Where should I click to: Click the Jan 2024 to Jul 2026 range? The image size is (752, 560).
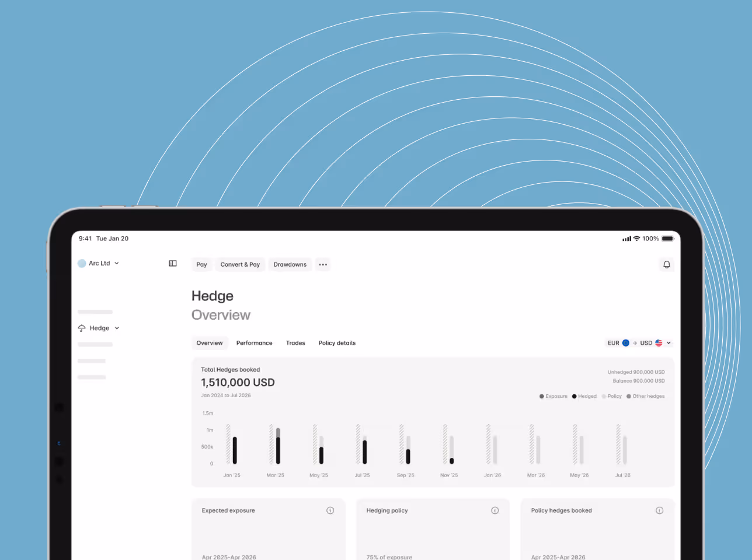point(226,395)
